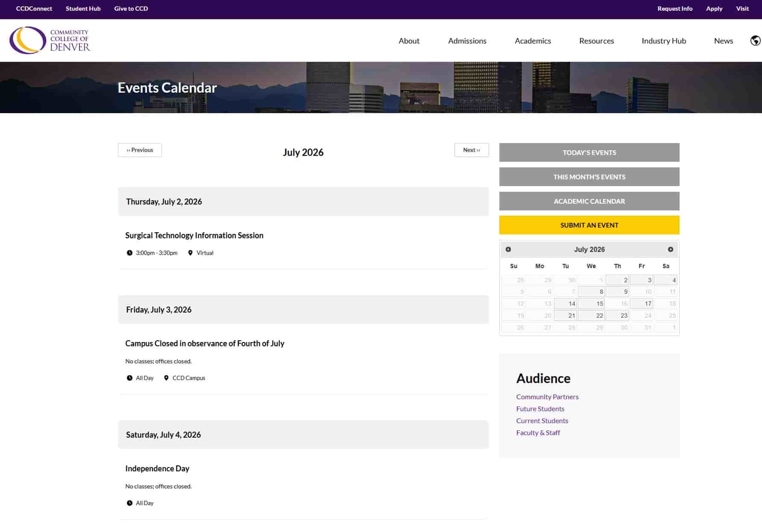This screenshot has height=532, width=762.
Task: Select July 2 in the mini calendar
Action: pos(617,280)
